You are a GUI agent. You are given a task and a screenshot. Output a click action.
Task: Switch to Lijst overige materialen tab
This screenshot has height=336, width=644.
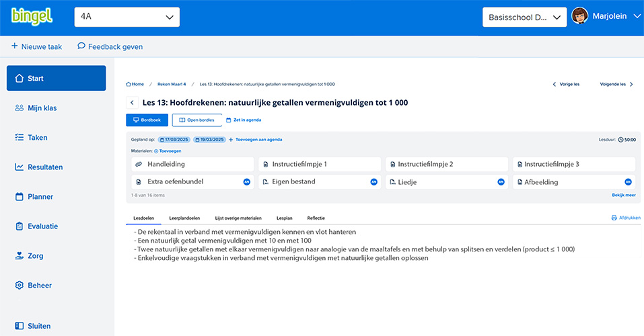(238, 218)
